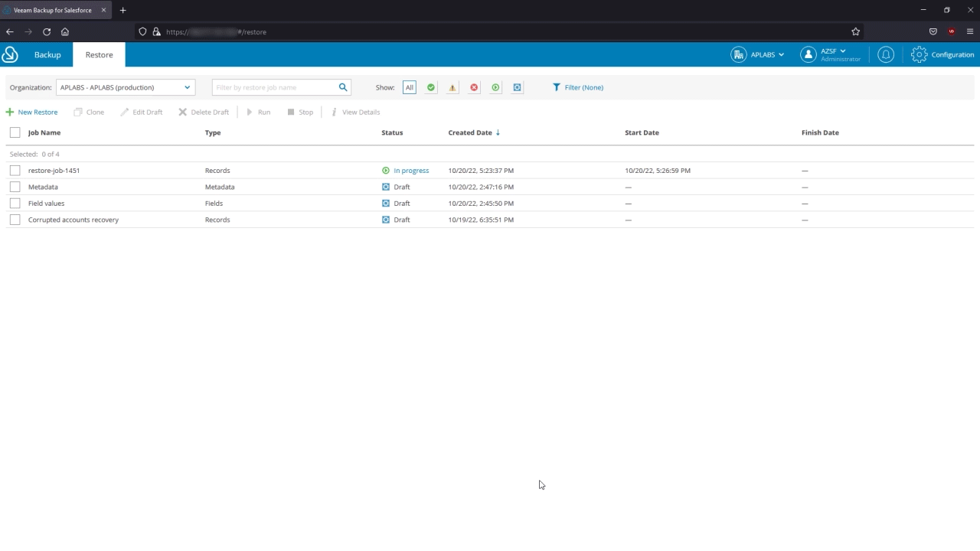Click the 10/19/22, 6:35:51 PM created date
The image size is (980, 551).
[481, 220]
